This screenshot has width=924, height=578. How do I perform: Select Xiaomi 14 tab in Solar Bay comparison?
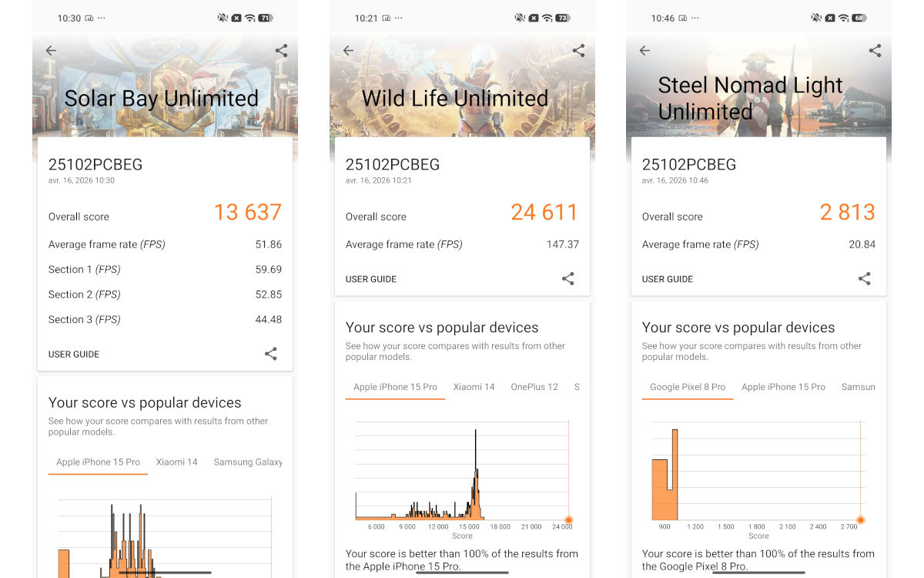click(x=177, y=462)
